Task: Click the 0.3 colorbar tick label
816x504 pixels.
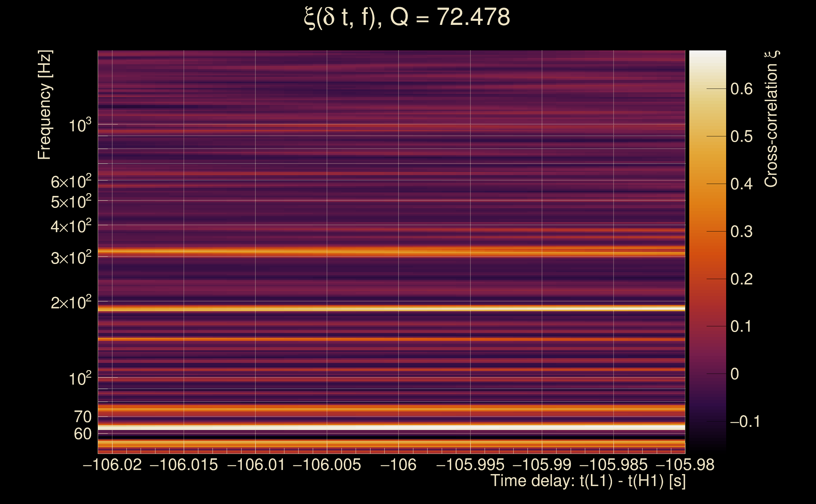Action: (741, 232)
